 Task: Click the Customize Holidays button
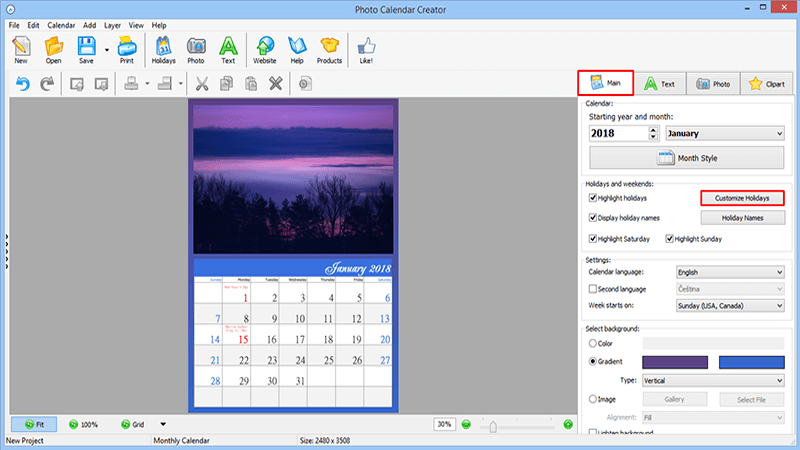741,199
